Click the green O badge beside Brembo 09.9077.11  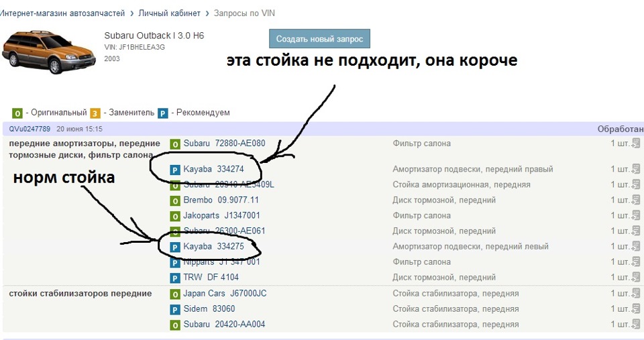[175, 201]
